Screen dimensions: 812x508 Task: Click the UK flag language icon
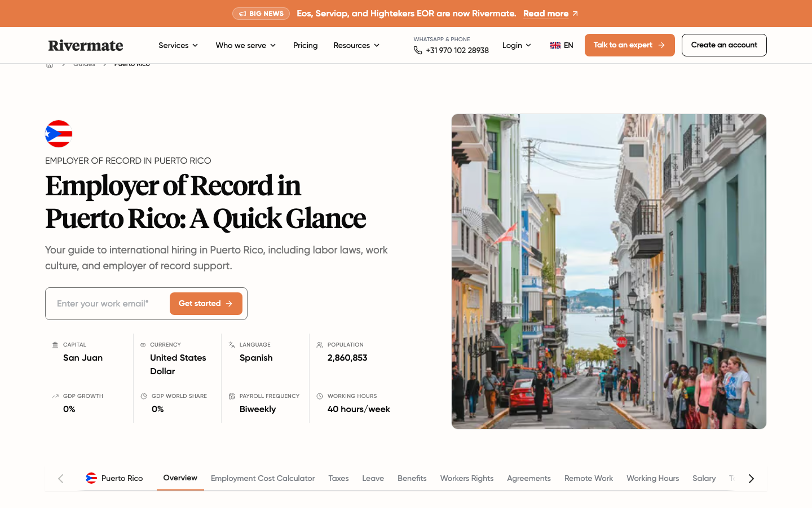coord(555,45)
